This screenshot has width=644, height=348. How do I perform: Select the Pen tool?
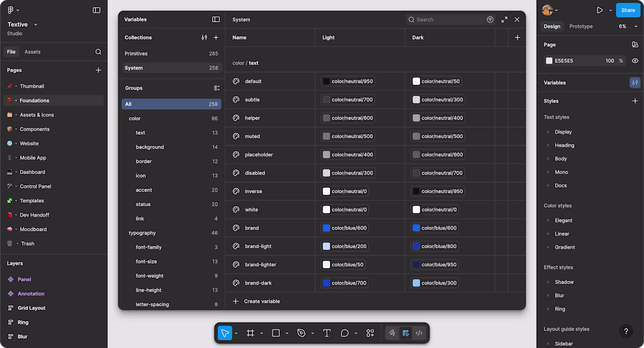point(302,333)
